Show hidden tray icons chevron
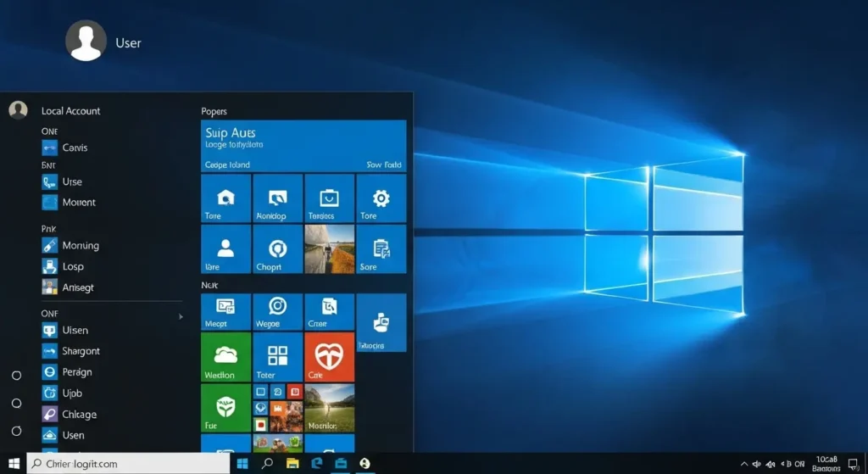868x474 pixels. (743, 464)
